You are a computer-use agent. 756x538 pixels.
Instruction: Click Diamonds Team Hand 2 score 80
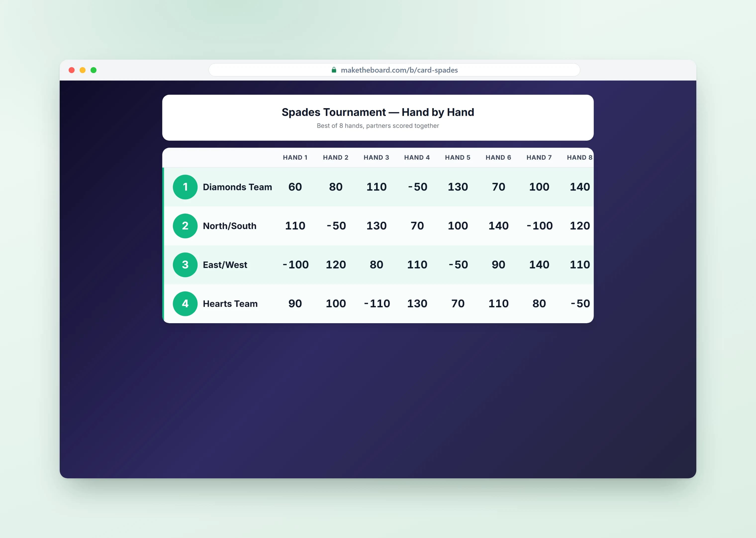[x=335, y=187]
